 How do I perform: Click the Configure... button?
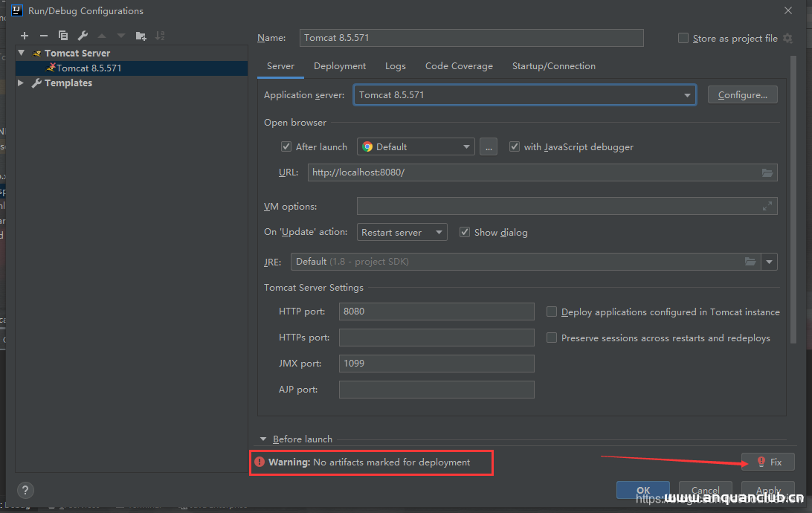point(742,95)
